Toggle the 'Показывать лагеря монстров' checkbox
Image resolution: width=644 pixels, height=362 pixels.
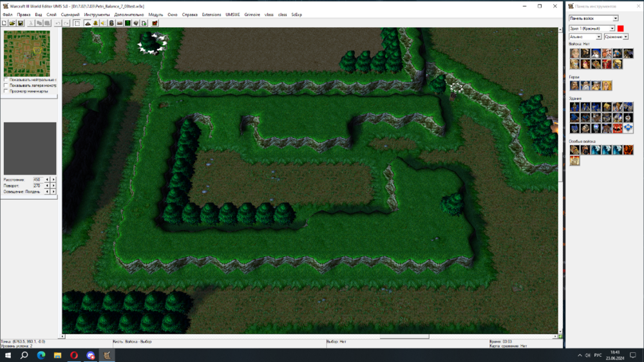(6, 85)
